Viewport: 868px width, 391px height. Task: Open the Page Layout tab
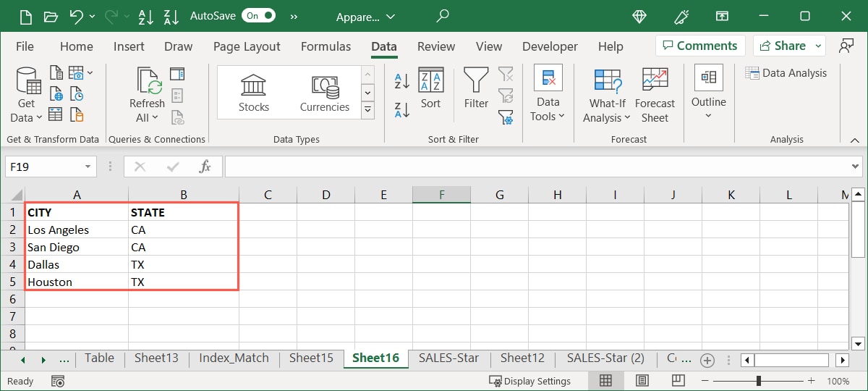pos(247,46)
